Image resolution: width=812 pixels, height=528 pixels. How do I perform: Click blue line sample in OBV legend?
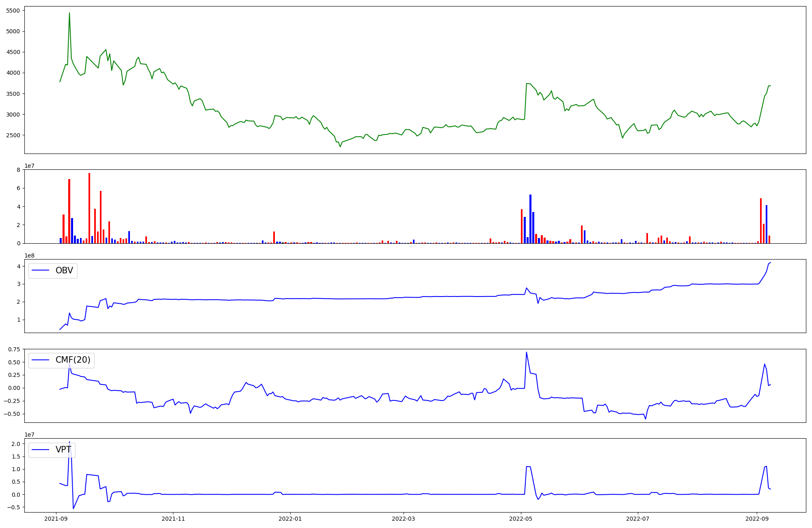click(41, 270)
